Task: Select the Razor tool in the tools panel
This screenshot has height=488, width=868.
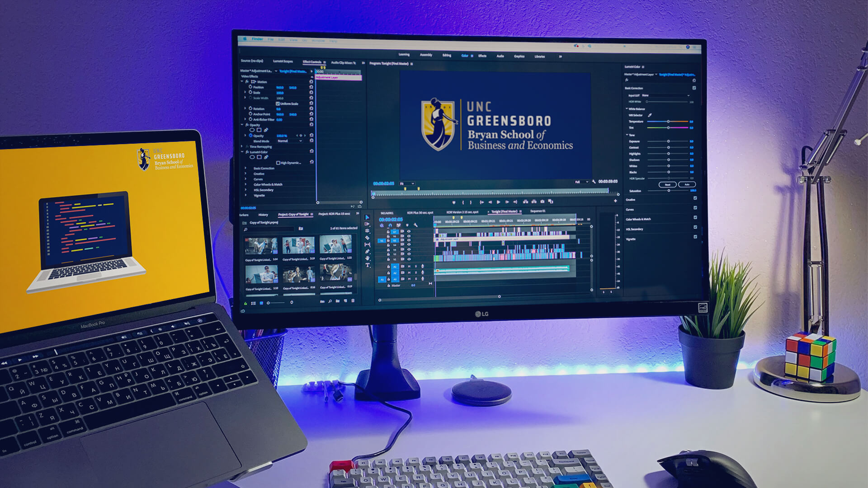Action: point(367,238)
